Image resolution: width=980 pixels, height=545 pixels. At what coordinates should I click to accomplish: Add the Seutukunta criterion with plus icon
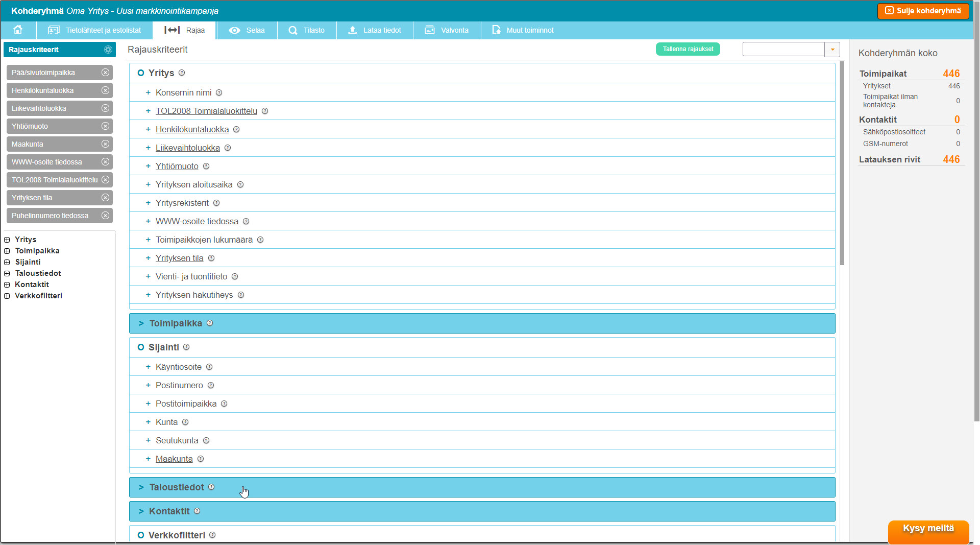(148, 440)
